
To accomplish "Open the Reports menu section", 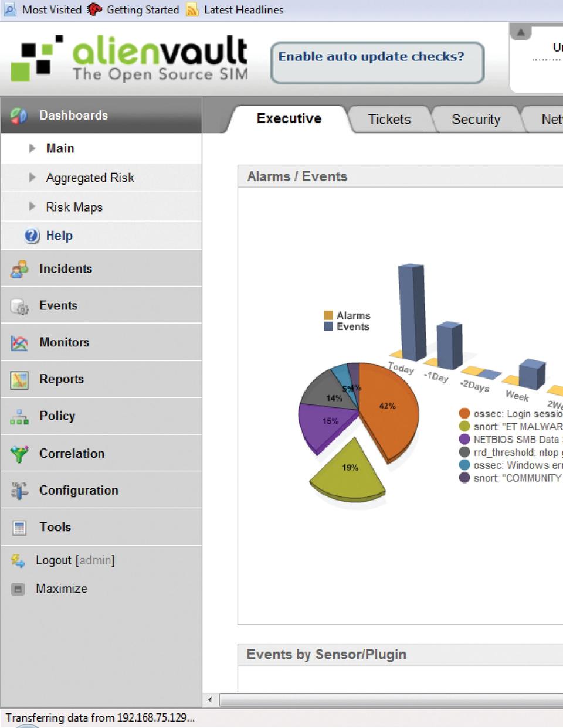I will click(x=101, y=380).
